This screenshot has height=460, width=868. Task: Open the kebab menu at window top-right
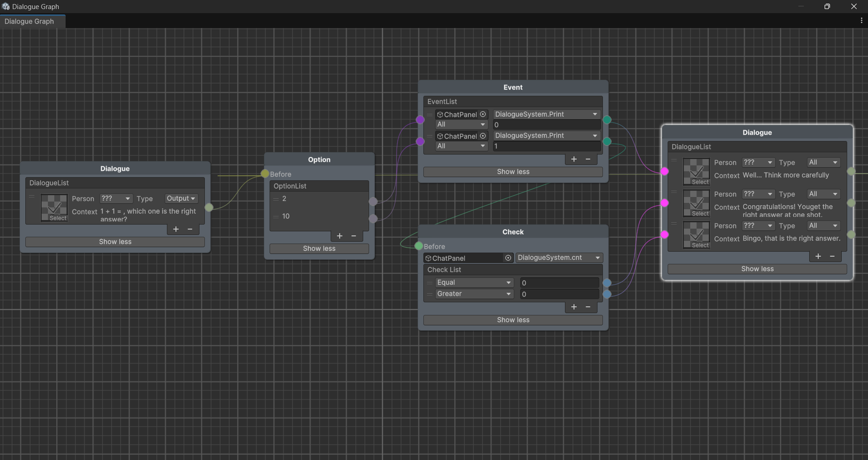click(x=861, y=21)
